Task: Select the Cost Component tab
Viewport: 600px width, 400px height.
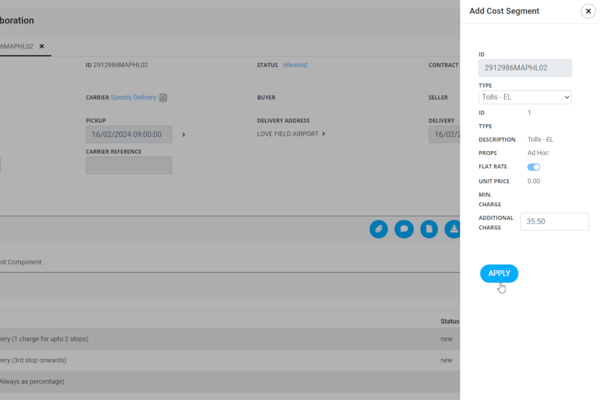Action: click(x=21, y=262)
